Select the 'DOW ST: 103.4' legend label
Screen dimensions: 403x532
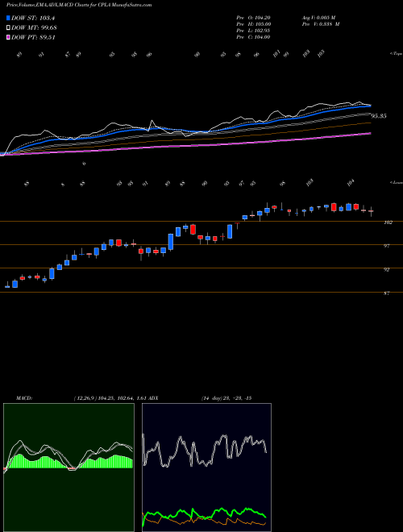coord(33,18)
